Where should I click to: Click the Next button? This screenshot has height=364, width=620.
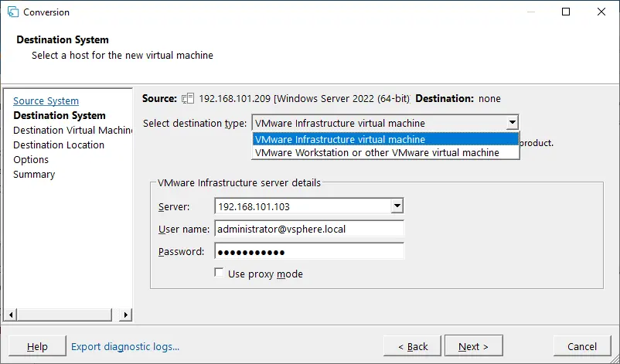[x=474, y=346]
